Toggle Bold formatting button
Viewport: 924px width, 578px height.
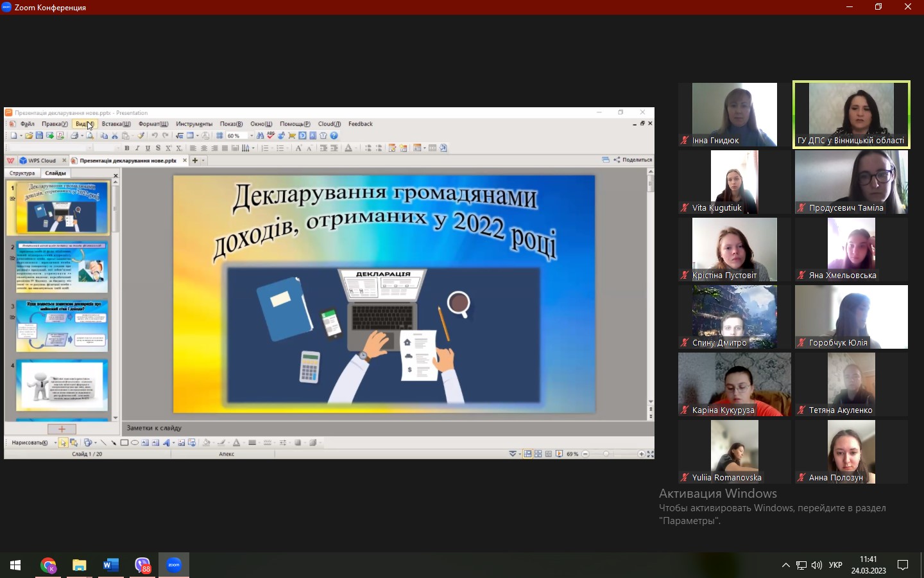(x=127, y=148)
